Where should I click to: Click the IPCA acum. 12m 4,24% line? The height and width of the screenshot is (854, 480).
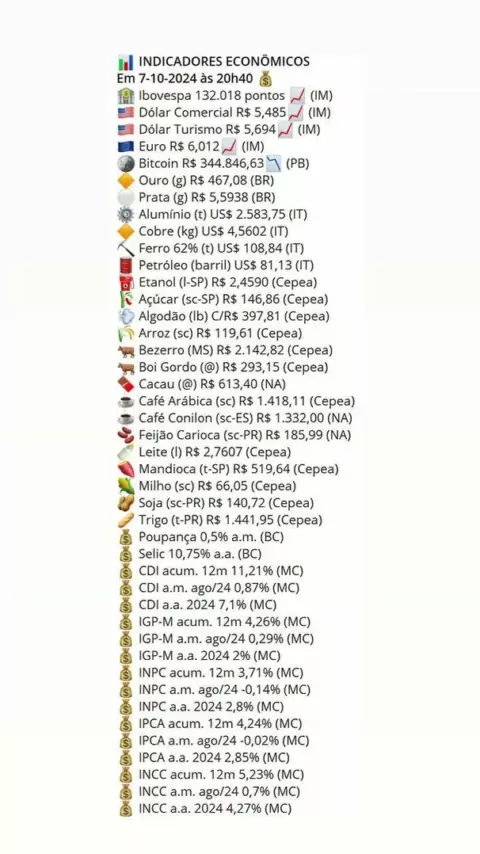click(x=210, y=724)
